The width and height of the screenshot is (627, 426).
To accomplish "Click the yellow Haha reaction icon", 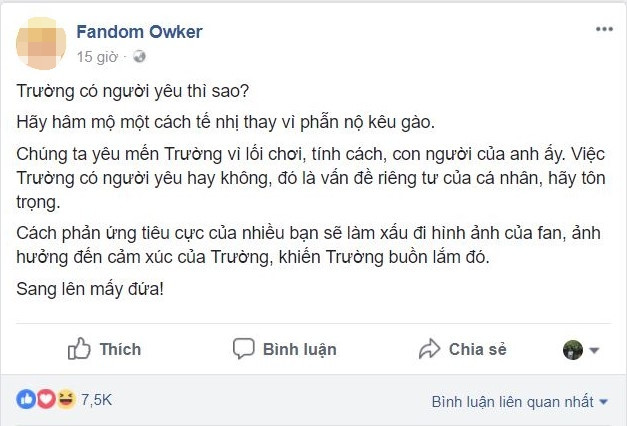I will point(64,400).
